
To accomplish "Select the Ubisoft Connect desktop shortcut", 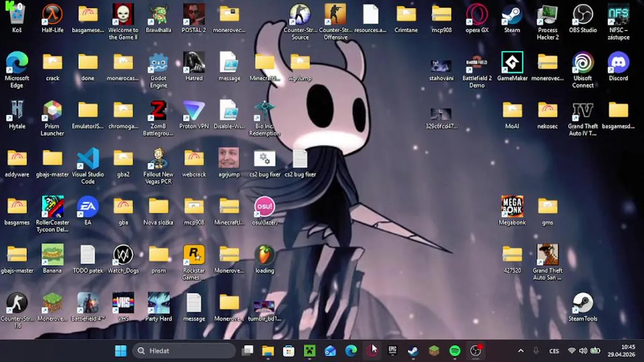I will (x=583, y=70).
